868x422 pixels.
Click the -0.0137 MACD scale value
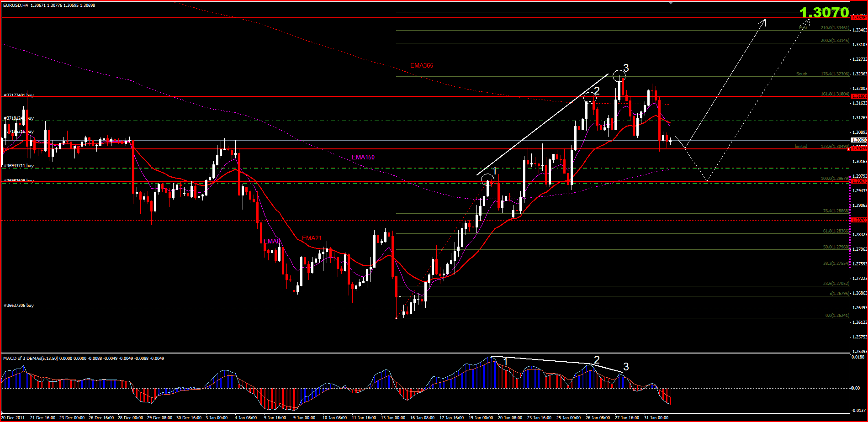(857, 410)
